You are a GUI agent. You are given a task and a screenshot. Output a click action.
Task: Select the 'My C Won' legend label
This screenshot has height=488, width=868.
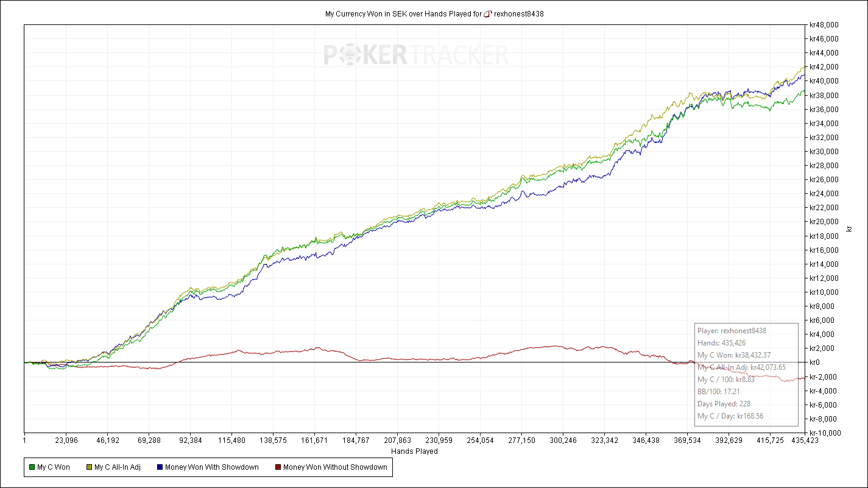tap(54, 468)
